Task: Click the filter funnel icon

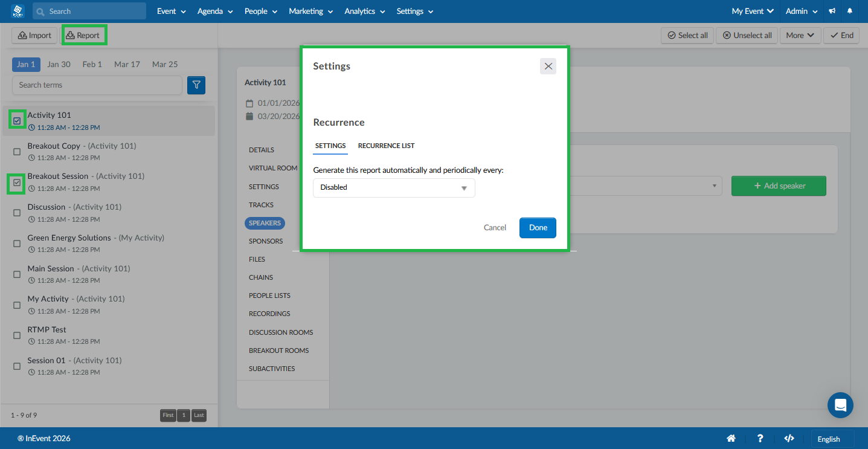Action: (x=196, y=85)
